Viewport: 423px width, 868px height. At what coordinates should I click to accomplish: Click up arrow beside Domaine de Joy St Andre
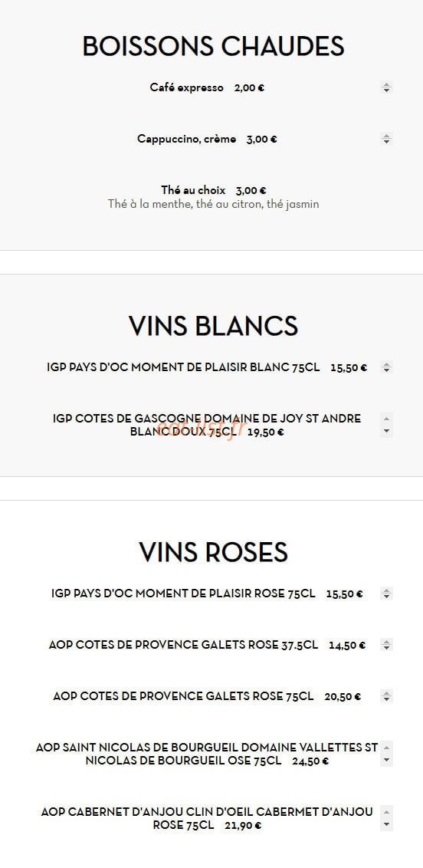386,419
